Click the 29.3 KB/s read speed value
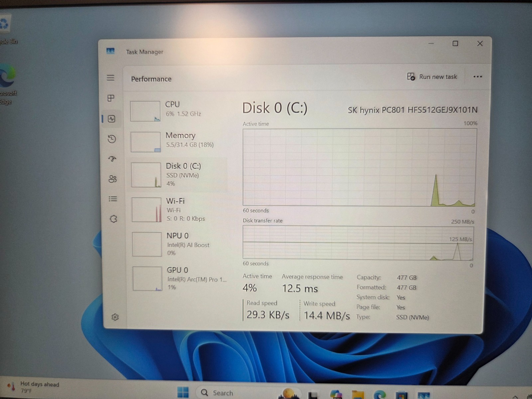The height and width of the screenshot is (399, 532). tap(268, 315)
